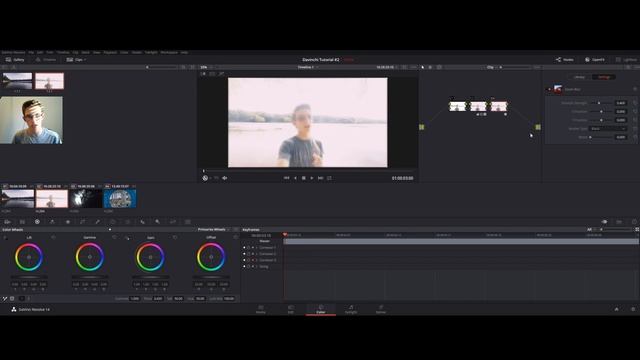Reset the Offset wheel
Viewport: 640px width, 360px height.
point(236,237)
